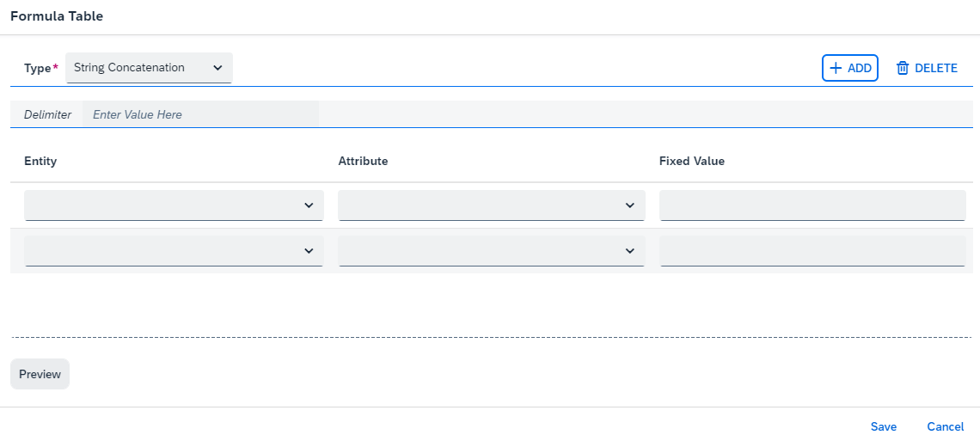Select the Attribute column header
Screen dimensions: 980x441
click(363, 161)
